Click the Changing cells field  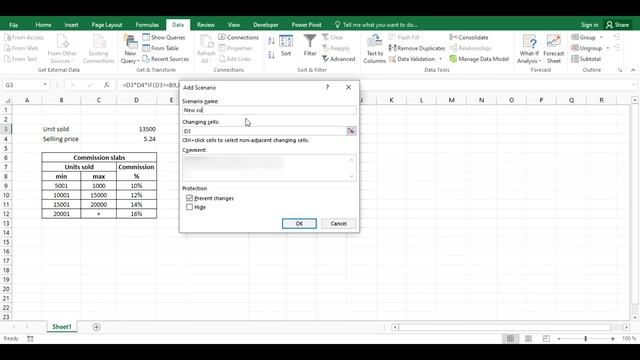[264, 131]
